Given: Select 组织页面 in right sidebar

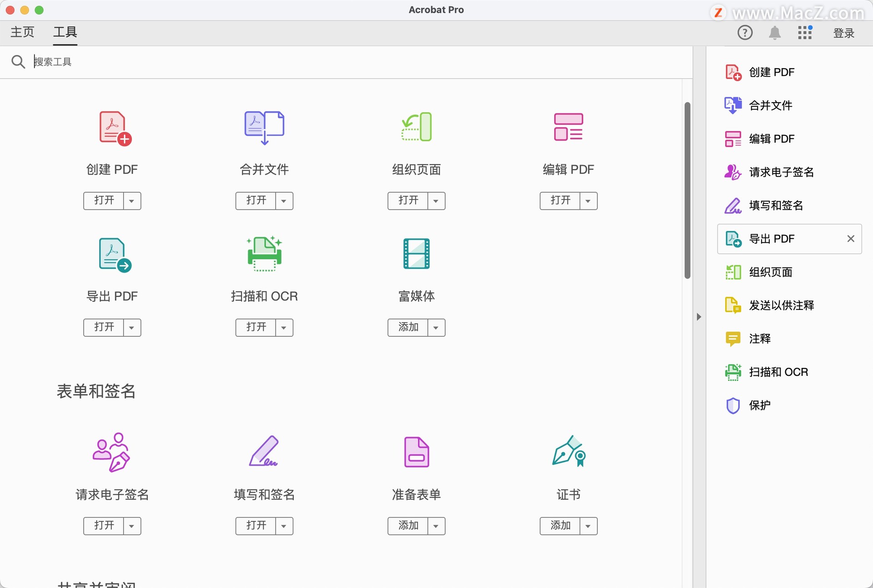Looking at the screenshot, I should (x=789, y=272).
